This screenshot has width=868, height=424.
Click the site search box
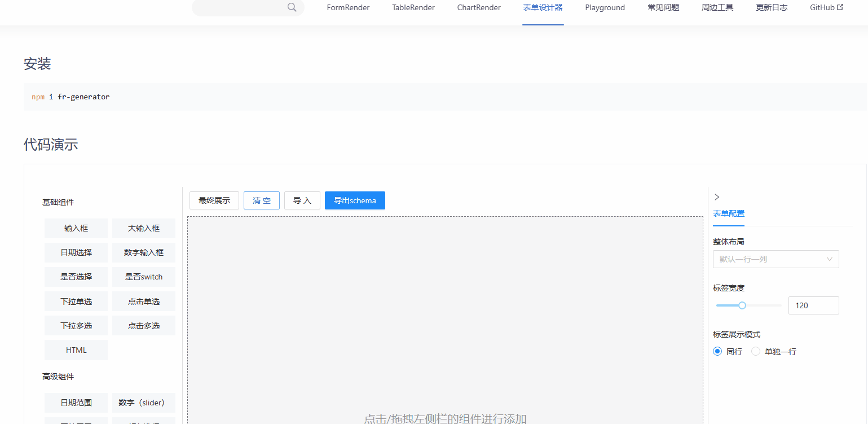243,8
